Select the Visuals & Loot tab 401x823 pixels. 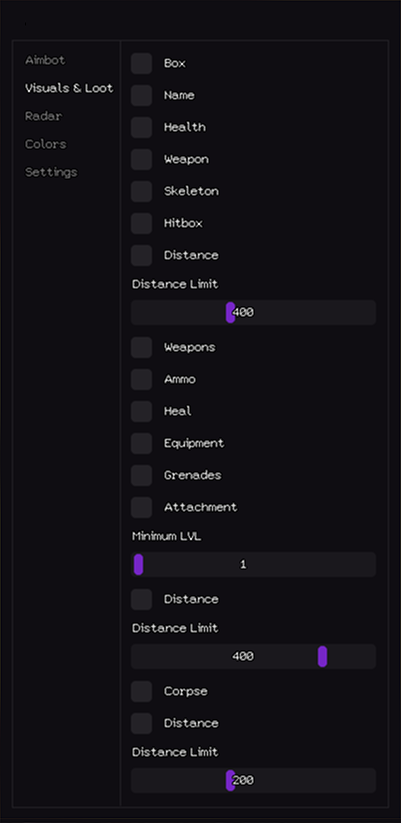click(x=69, y=88)
